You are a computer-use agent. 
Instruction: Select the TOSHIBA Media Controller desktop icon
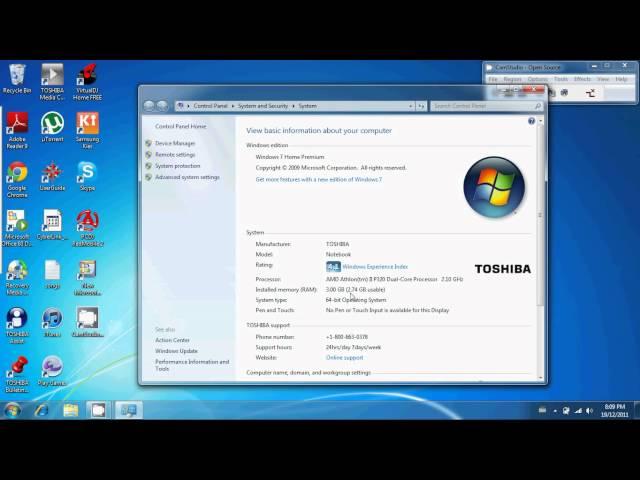pos(52,82)
